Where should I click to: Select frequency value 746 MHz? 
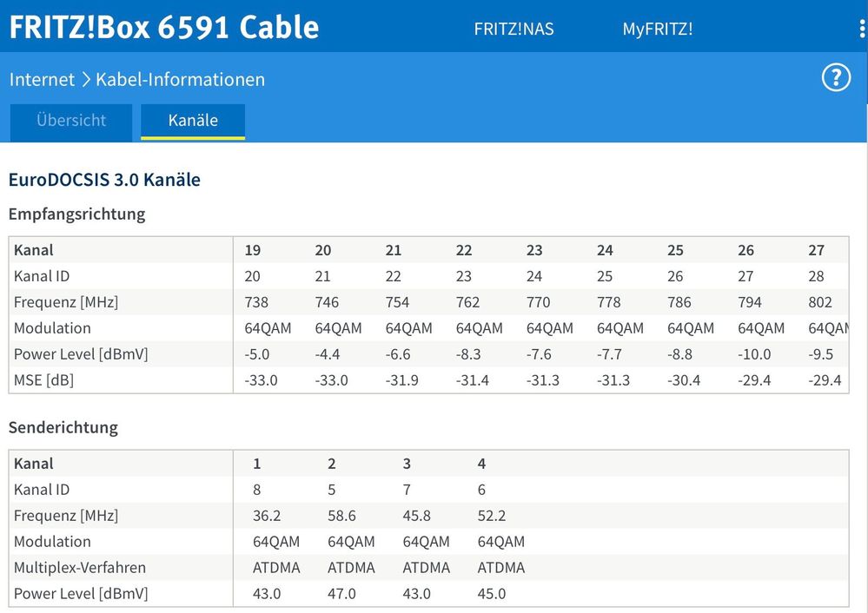click(327, 302)
